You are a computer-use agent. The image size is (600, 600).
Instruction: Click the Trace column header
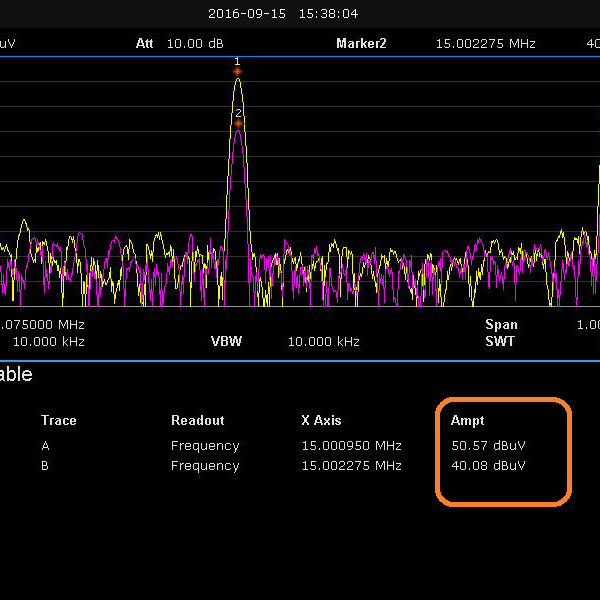click(x=59, y=421)
